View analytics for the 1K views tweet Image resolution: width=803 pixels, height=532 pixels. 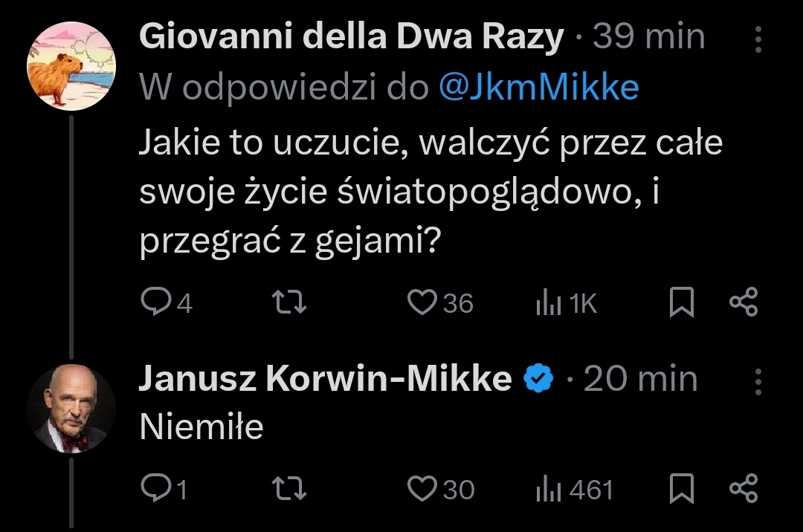point(548,302)
